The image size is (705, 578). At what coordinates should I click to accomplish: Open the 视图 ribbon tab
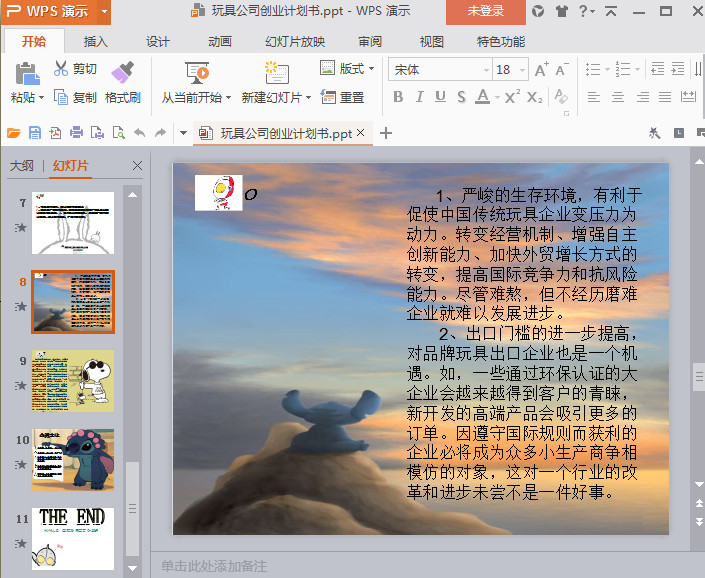tap(432, 42)
